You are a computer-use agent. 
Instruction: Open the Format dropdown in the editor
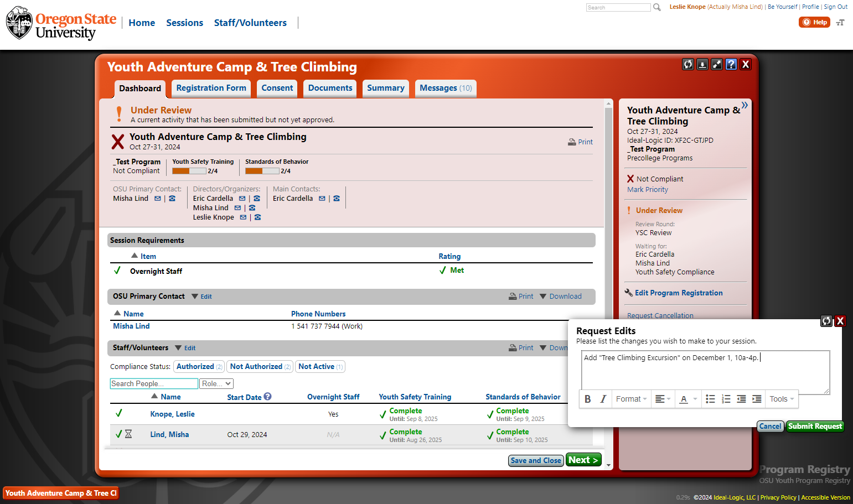[631, 399]
